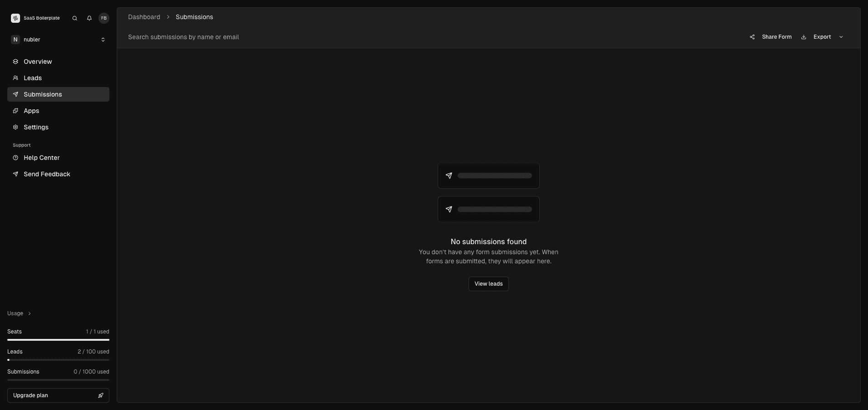
Task: Click the Leads usage progress bar
Action: click(58, 360)
